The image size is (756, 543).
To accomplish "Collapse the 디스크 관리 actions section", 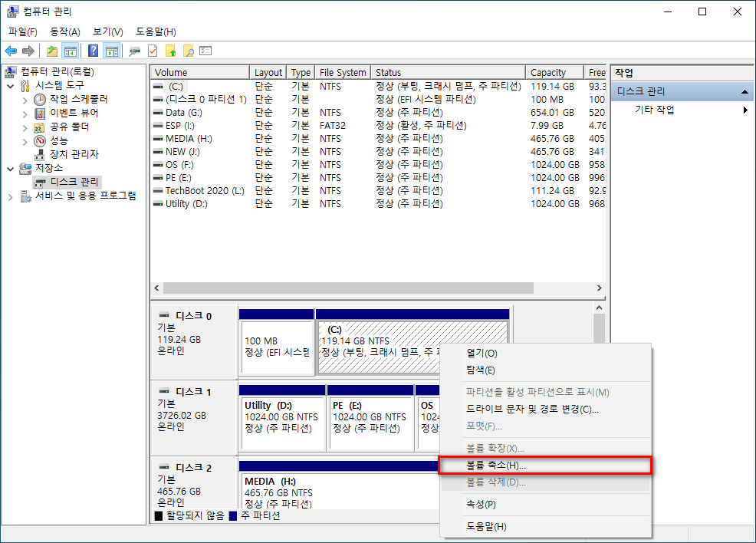I will [x=745, y=91].
